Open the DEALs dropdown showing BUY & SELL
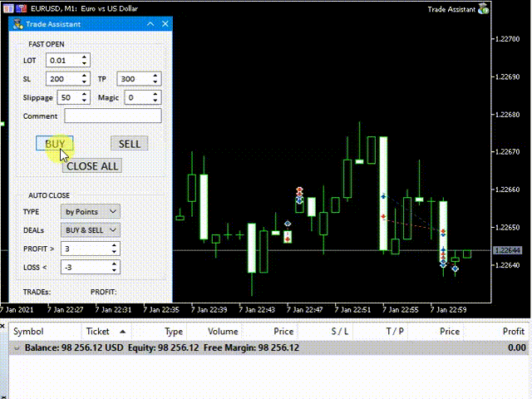Screen dimensions: 532x399 point(91,229)
